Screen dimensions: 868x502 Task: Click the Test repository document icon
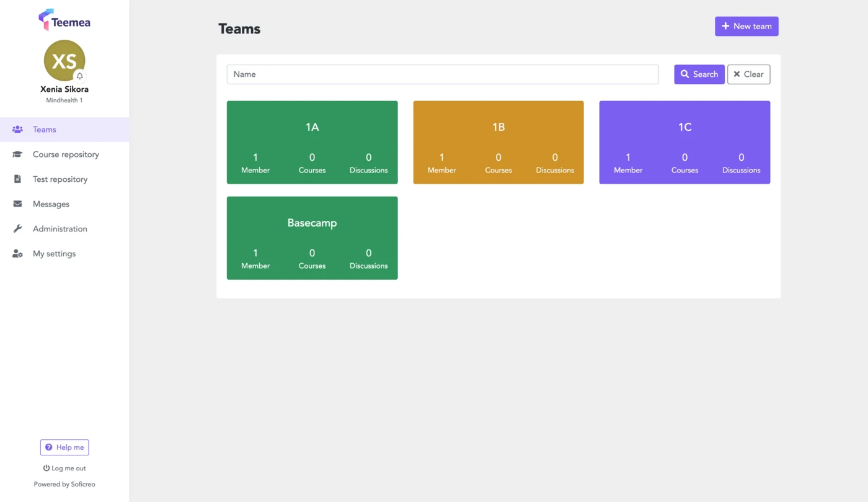(x=17, y=179)
